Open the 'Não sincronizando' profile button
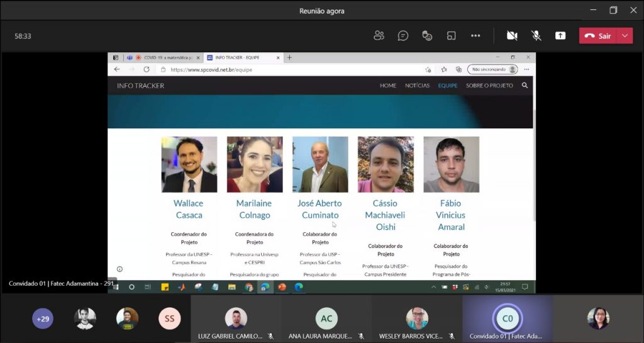 click(492, 69)
